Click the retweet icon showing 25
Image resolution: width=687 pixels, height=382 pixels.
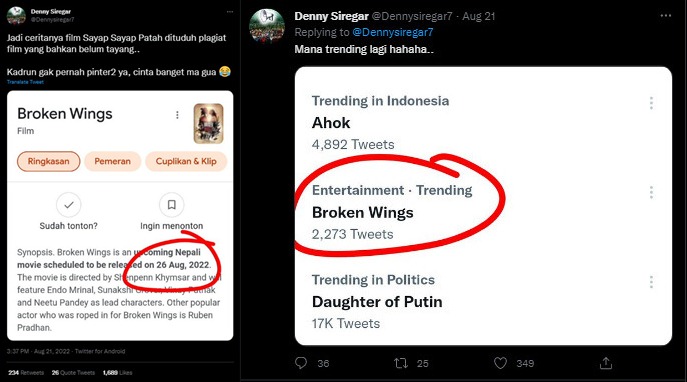400,363
